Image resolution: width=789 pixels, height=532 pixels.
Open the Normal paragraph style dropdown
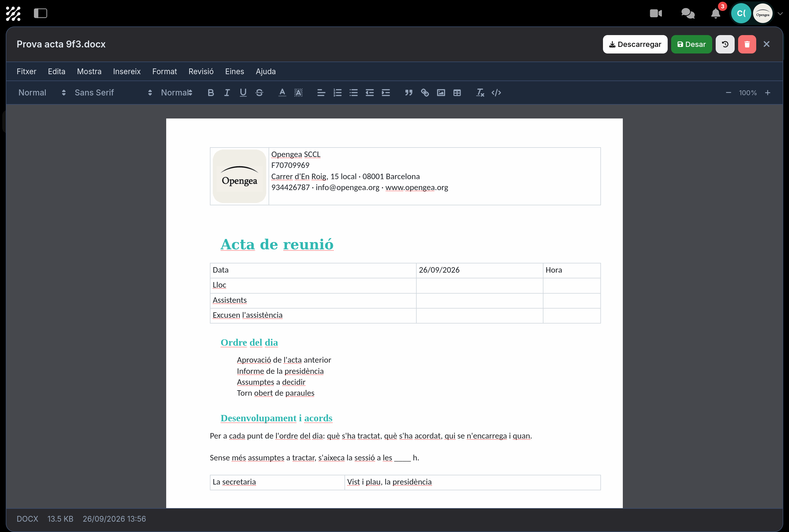[x=42, y=93]
